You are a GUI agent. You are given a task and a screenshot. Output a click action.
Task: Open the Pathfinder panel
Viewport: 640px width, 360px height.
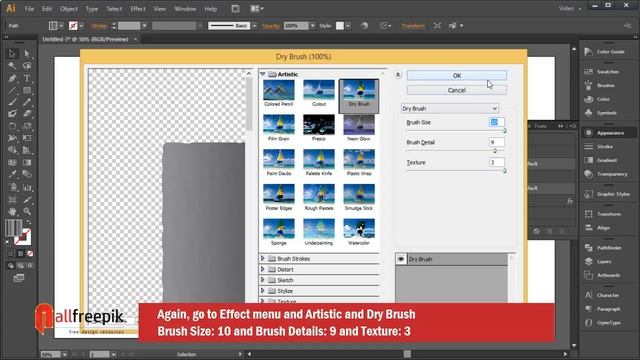tap(603, 248)
